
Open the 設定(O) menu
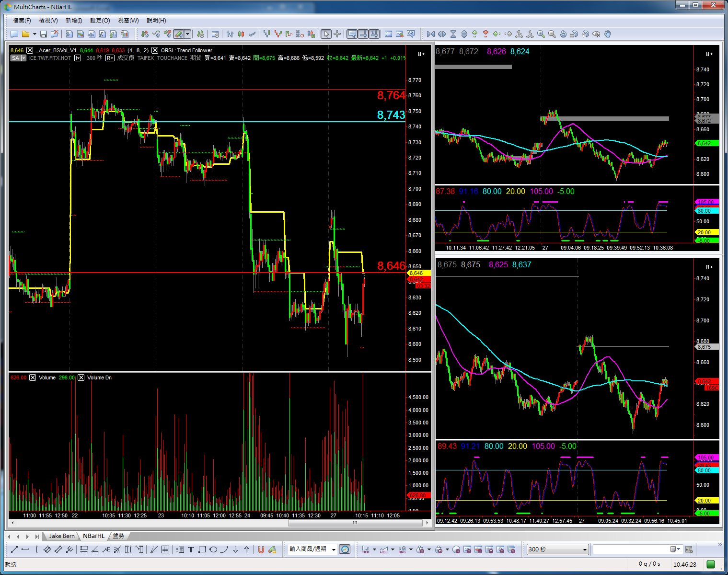[x=100, y=21]
